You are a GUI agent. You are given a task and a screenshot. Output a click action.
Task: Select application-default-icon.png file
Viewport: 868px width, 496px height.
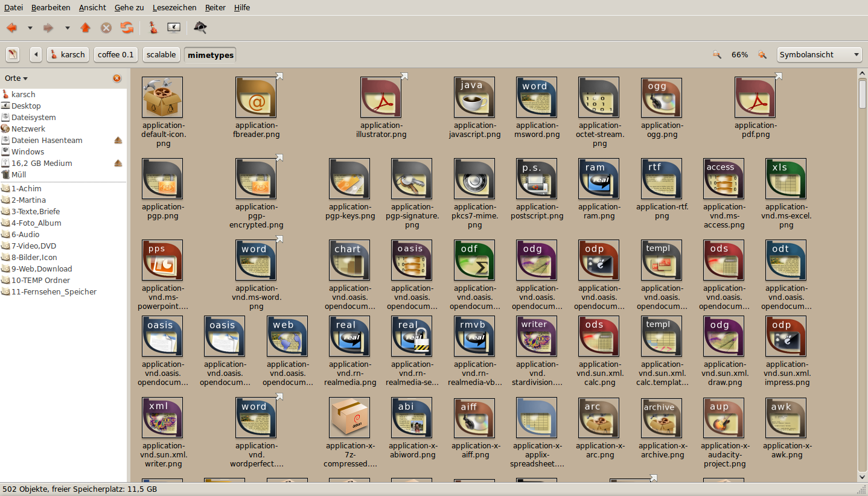click(162, 97)
